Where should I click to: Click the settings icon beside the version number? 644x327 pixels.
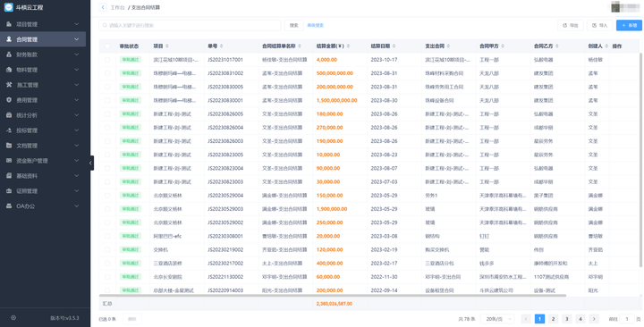tap(13, 317)
